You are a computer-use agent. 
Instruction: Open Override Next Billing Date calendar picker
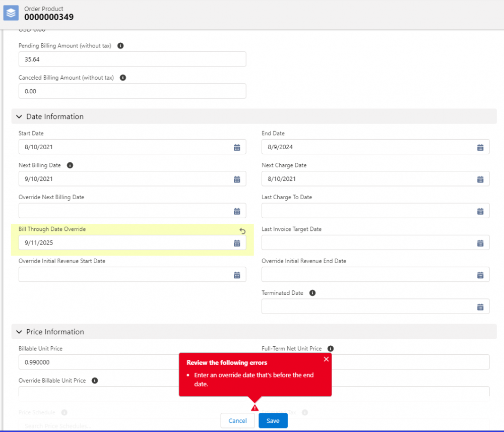click(237, 211)
